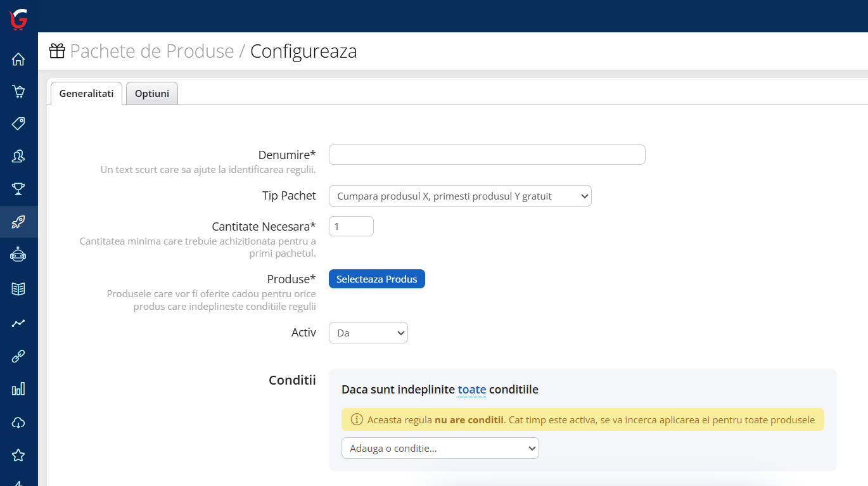
Task: Click the Produse* field label
Action: pyautogui.click(x=291, y=279)
